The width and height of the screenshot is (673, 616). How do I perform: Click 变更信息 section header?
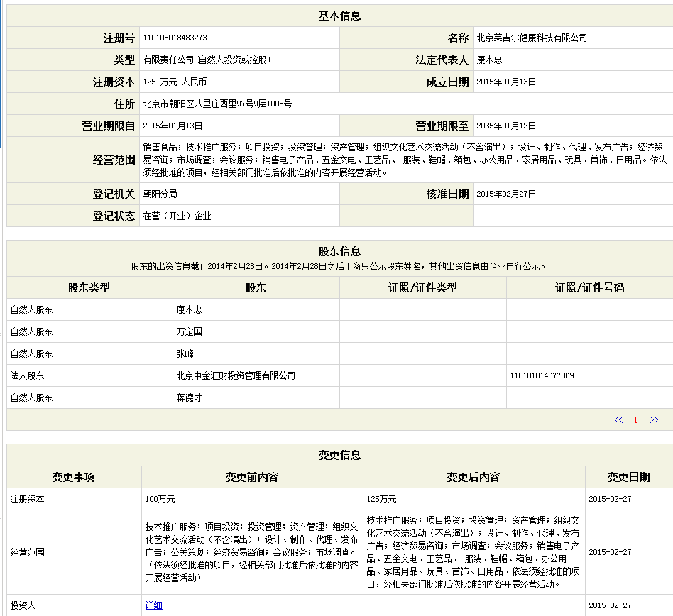tap(339, 455)
